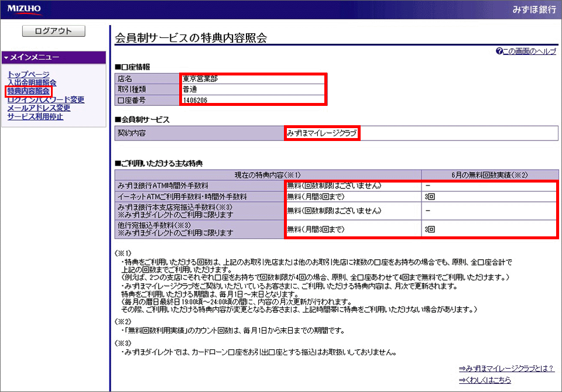Click the みずほ銀行本支店宛振込手数料 row label
This screenshot has width=562, height=392.
tap(199, 211)
